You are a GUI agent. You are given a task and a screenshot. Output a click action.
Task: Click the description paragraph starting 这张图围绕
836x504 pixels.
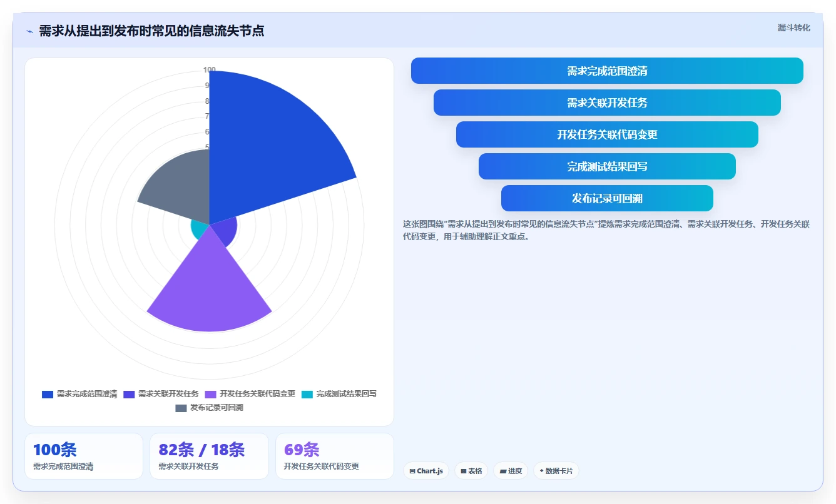[x=606, y=230]
